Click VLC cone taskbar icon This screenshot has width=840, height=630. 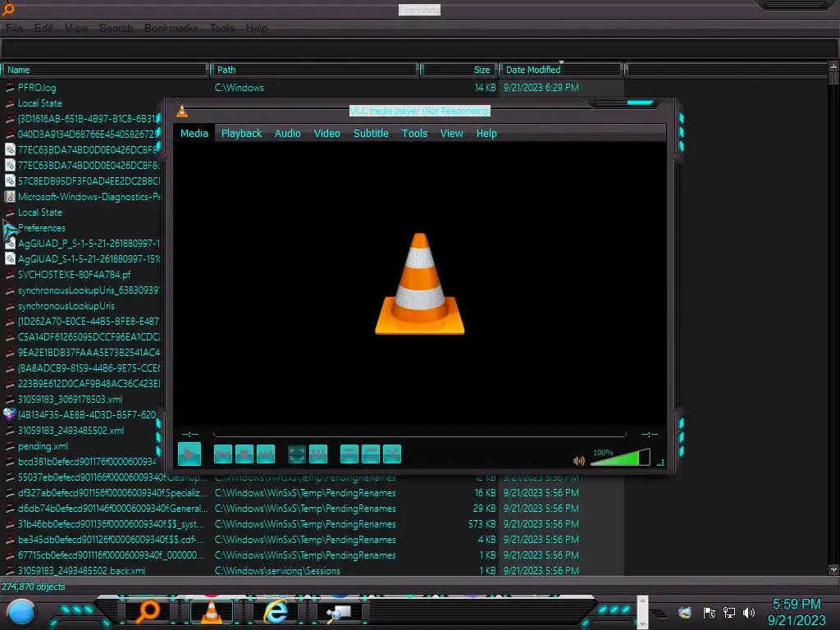[x=212, y=611]
